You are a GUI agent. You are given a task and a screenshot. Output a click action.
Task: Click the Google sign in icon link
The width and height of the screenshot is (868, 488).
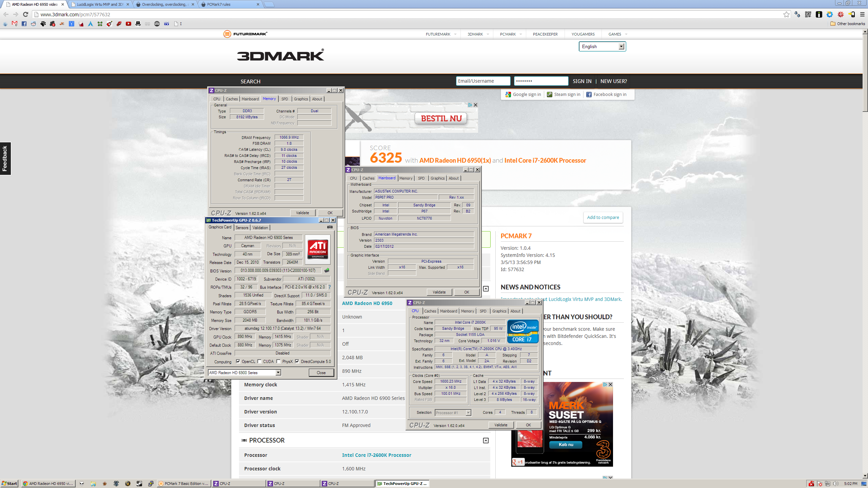click(x=523, y=95)
